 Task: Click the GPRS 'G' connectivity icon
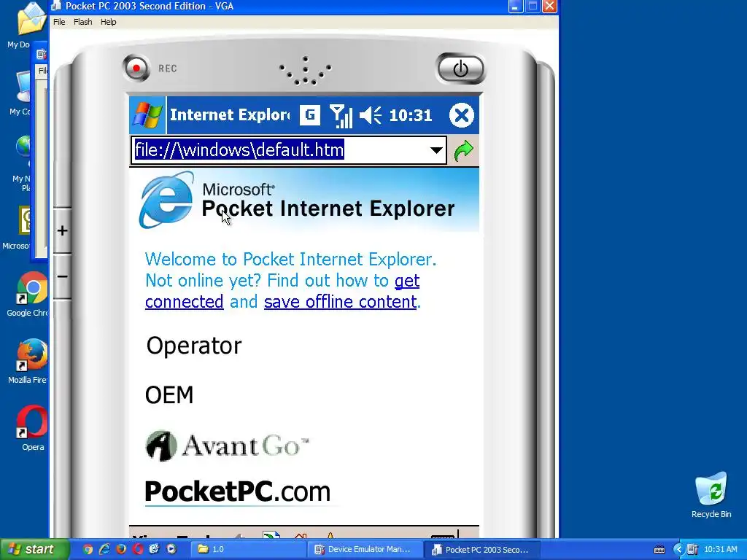point(309,114)
